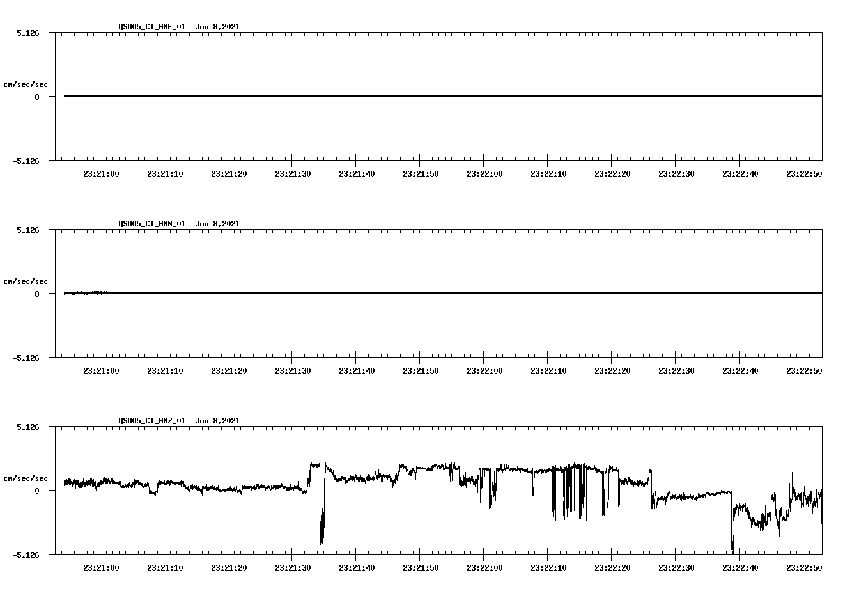Screen dimensions: 868x591
Task: Click the 0 axis label of HNN plot
Action: coord(37,294)
